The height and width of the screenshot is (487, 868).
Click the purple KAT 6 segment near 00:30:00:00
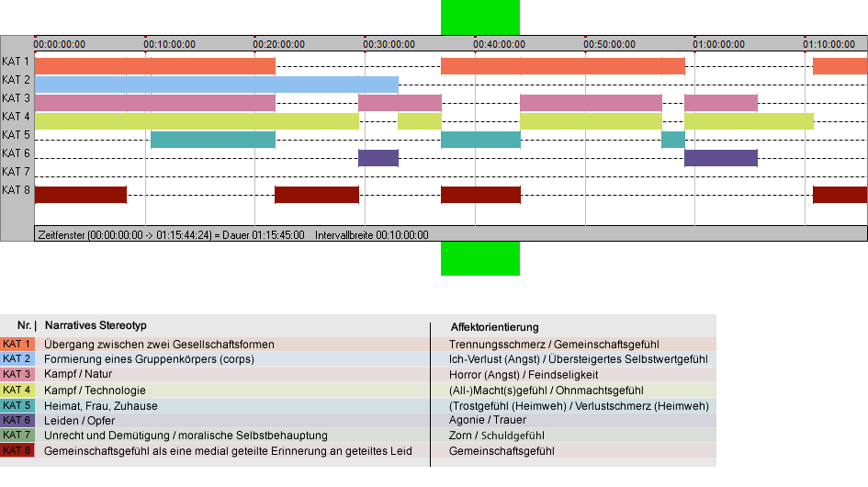point(378,158)
